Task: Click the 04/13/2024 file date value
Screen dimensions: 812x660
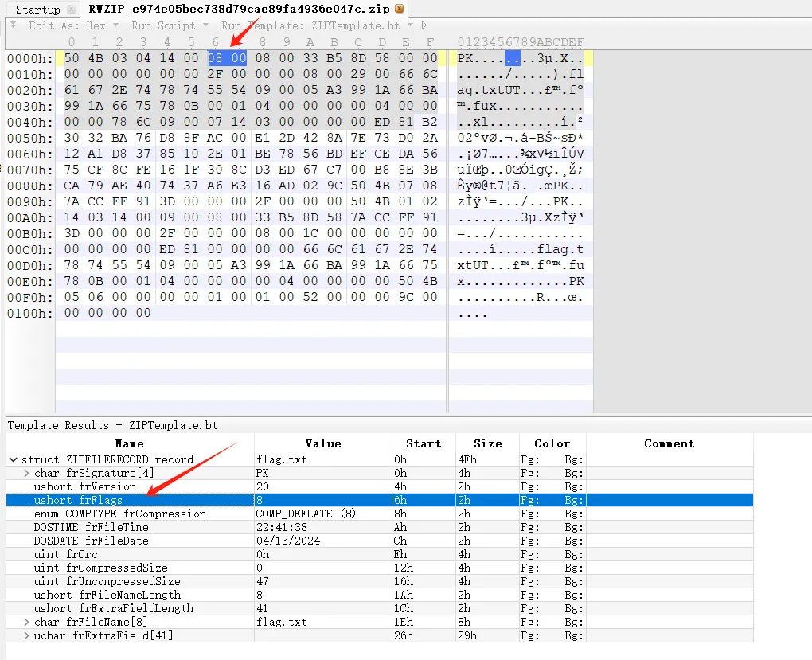Action: pyautogui.click(x=288, y=541)
